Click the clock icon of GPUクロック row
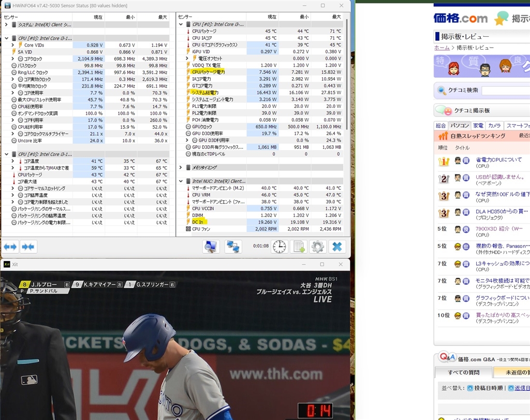This screenshot has height=420, width=530. click(x=188, y=126)
